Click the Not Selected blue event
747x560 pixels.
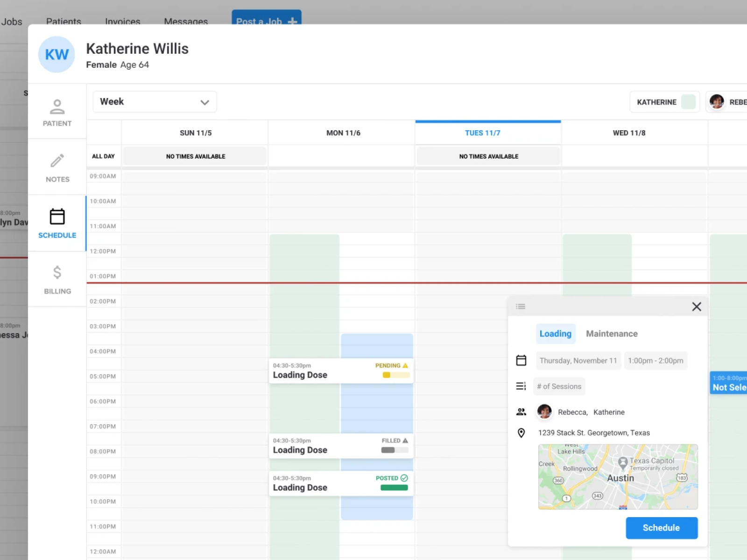(x=728, y=383)
